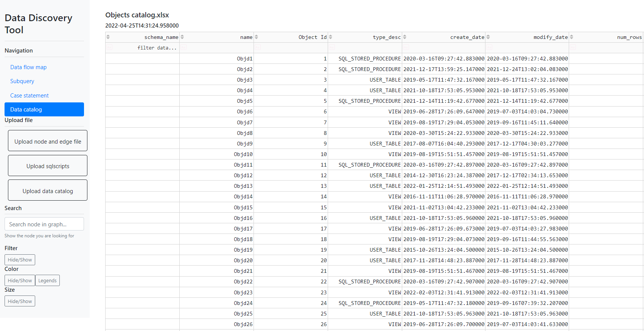Sort by create_date column
The image size is (644, 331).
point(405,37)
